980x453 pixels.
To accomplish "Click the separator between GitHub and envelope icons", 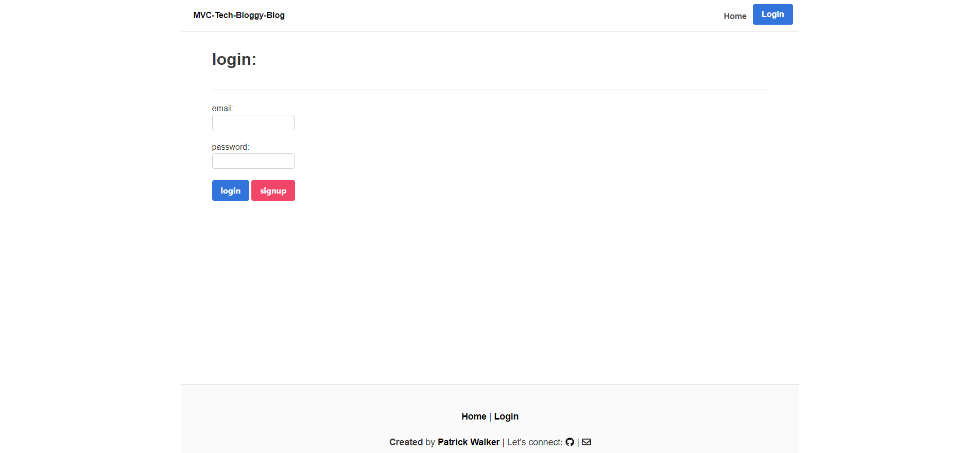I will (x=578, y=443).
